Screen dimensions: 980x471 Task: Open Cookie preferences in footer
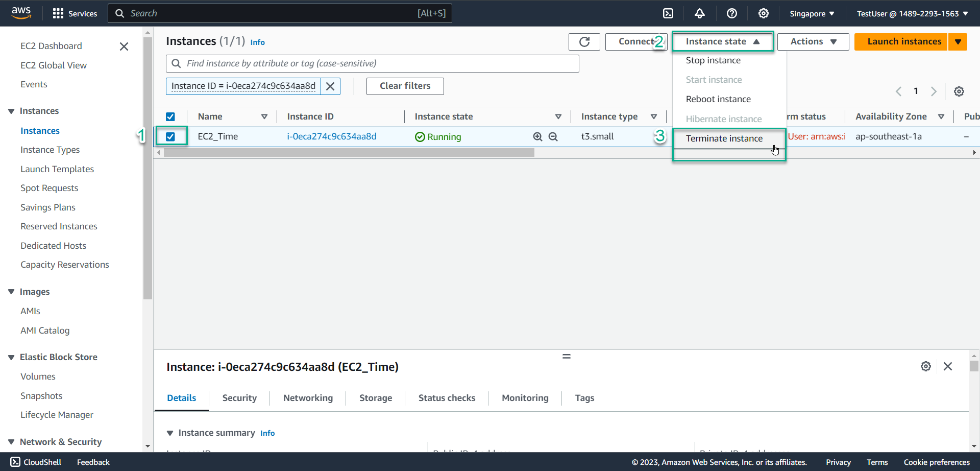[x=937, y=462]
